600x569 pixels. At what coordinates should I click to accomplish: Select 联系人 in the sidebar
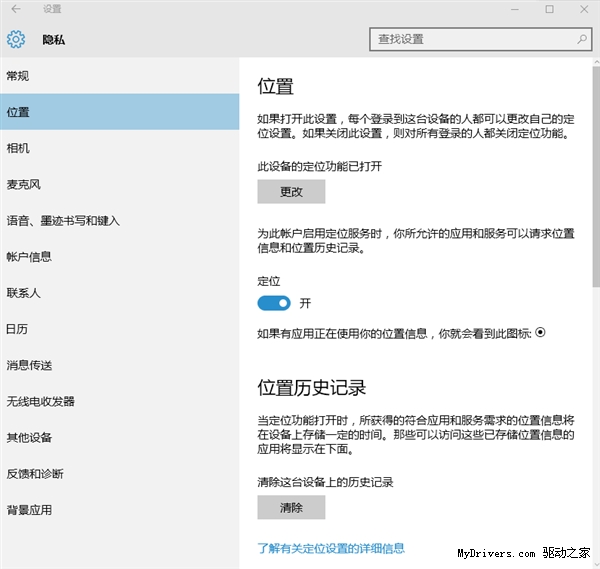23,293
